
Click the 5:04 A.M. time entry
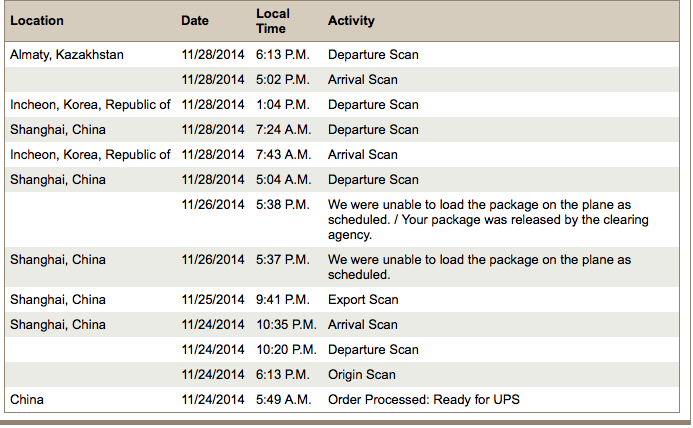click(283, 180)
